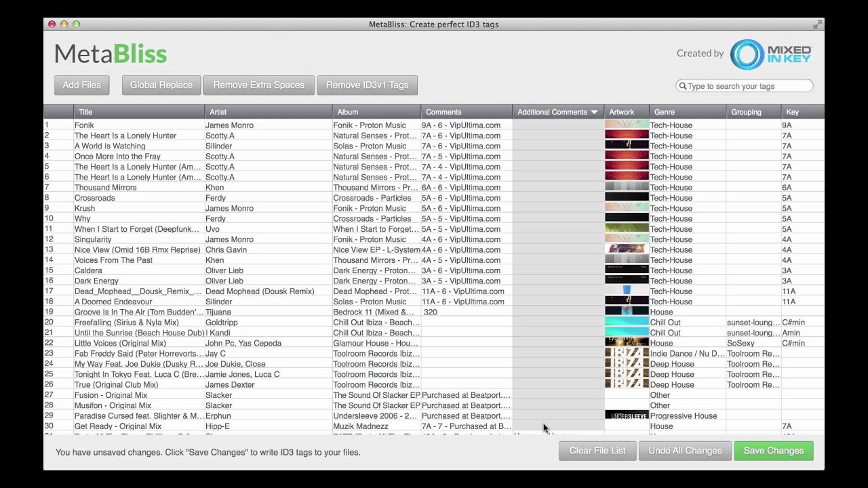Click artist 'Chris Gavin'
The image size is (868, 488).
point(226,249)
